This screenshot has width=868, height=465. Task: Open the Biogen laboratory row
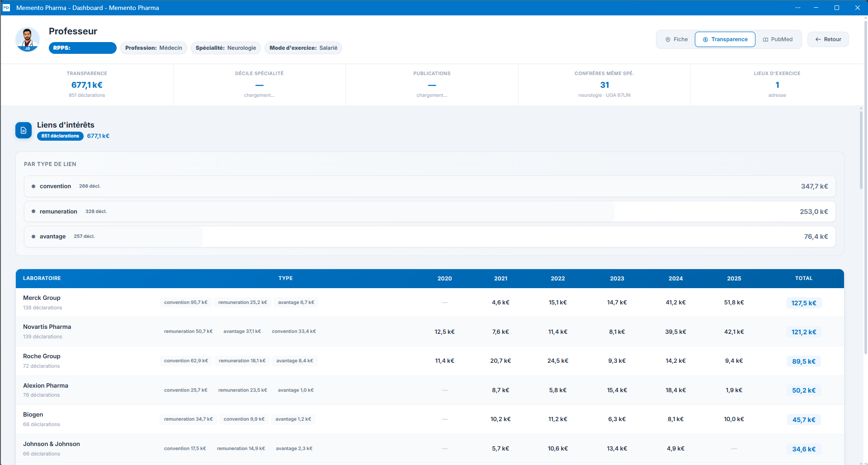429,419
